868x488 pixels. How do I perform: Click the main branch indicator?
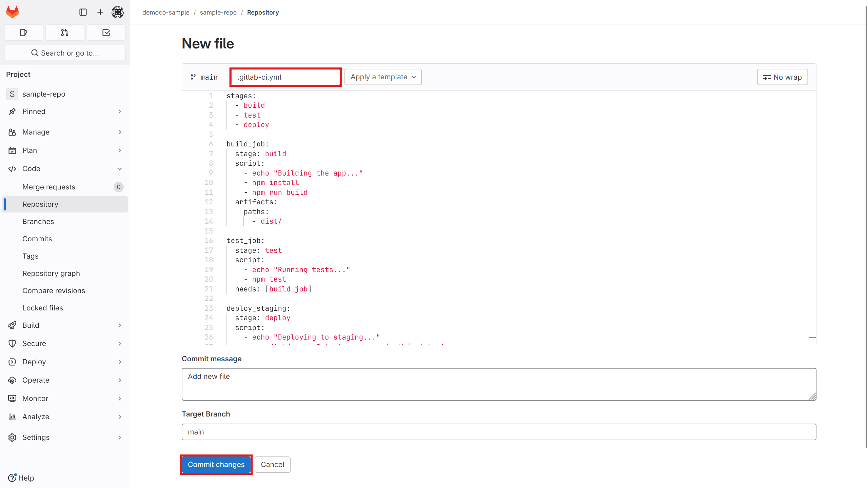[204, 77]
